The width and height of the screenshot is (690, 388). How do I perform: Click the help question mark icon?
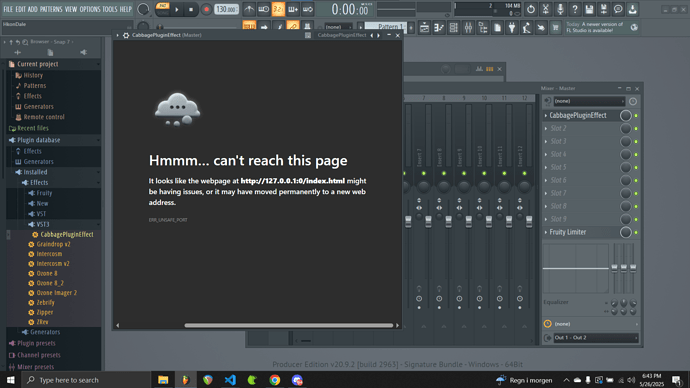(575, 9)
